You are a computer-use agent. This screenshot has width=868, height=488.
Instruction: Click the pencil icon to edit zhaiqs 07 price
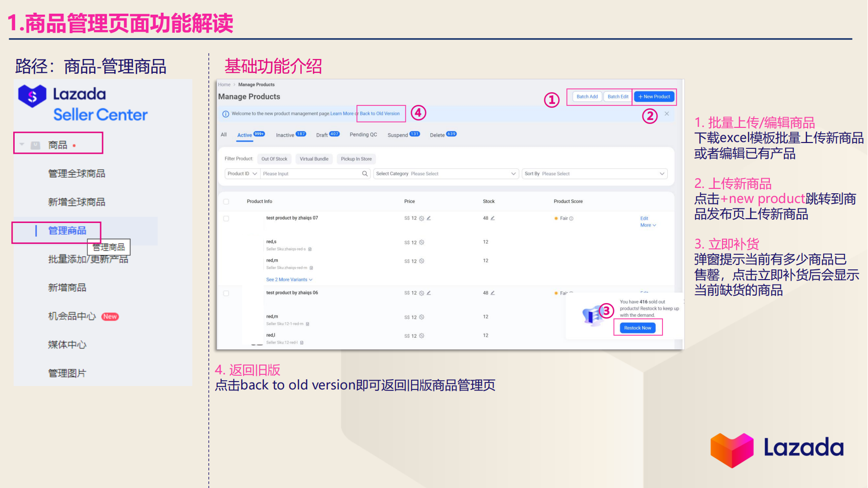pyautogui.click(x=429, y=218)
